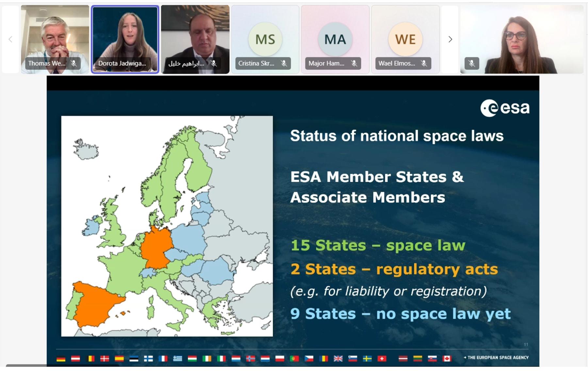Click the muted mic icon on the Arabic-named tile
The width and height of the screenshot is (588, 371).
(214, 63)
